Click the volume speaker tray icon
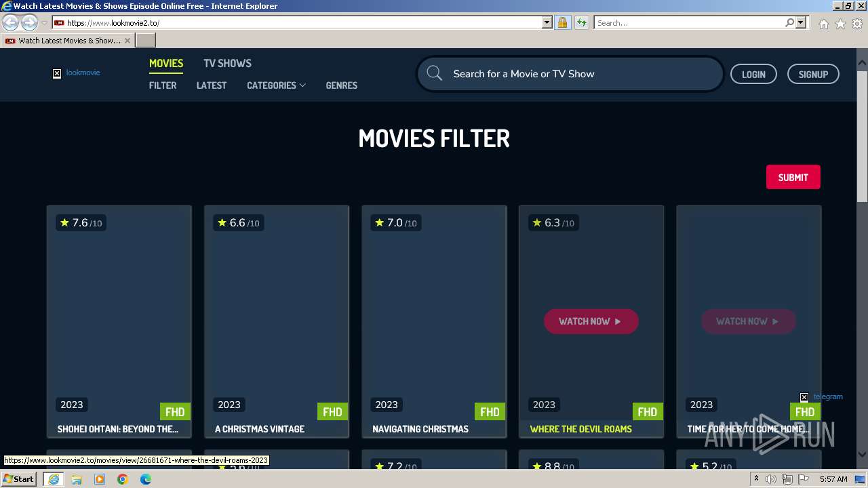The image size is (868, 488). (771, 479)
